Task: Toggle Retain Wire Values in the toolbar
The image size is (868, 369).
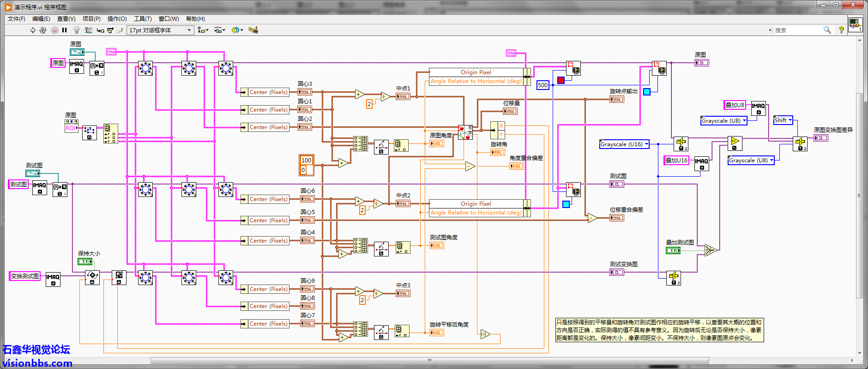Action: [88, 30]
